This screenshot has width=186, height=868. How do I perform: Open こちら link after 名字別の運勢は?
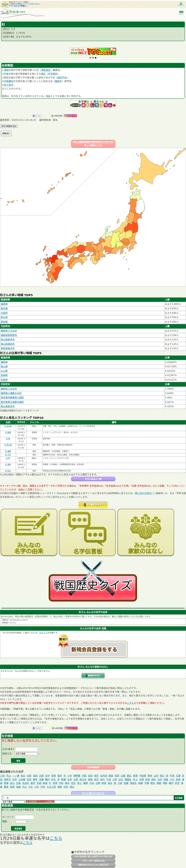tap(27, 843)
